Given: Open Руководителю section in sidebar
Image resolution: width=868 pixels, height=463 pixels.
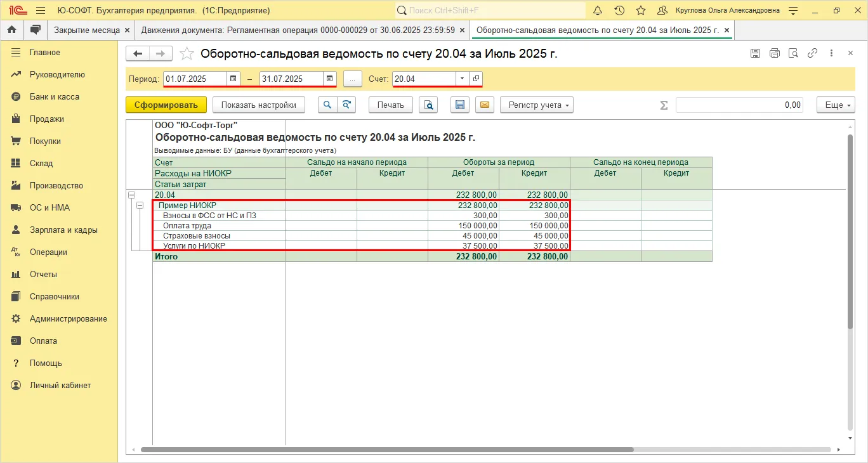Looking at the screenshot, I should [58, 74].
